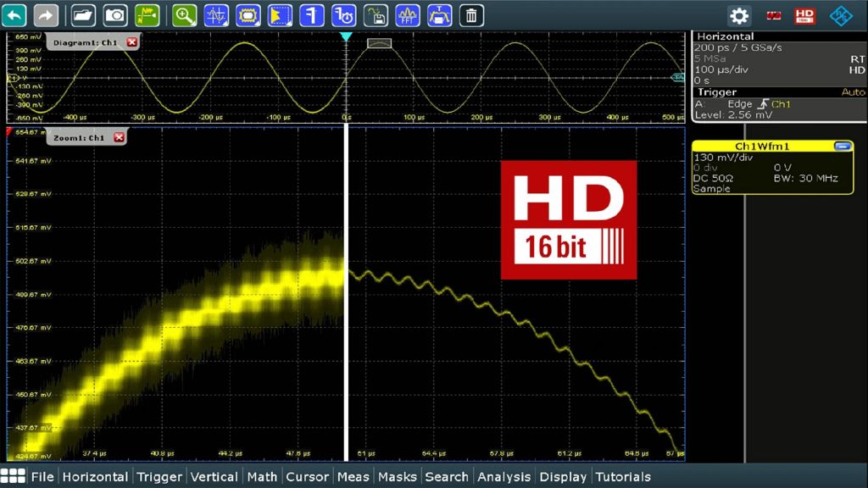Take a screenshot with camera icon

tap(115, 14)
